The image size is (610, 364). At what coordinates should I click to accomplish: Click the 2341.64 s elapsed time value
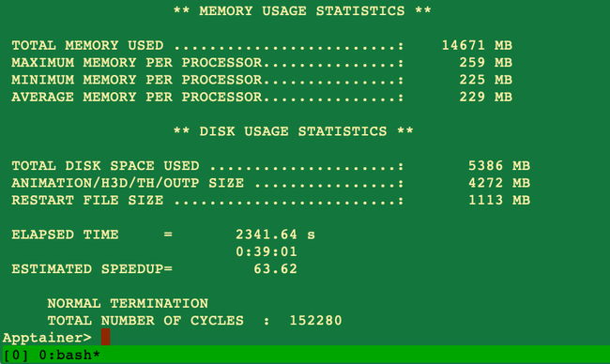coord(275,235)
